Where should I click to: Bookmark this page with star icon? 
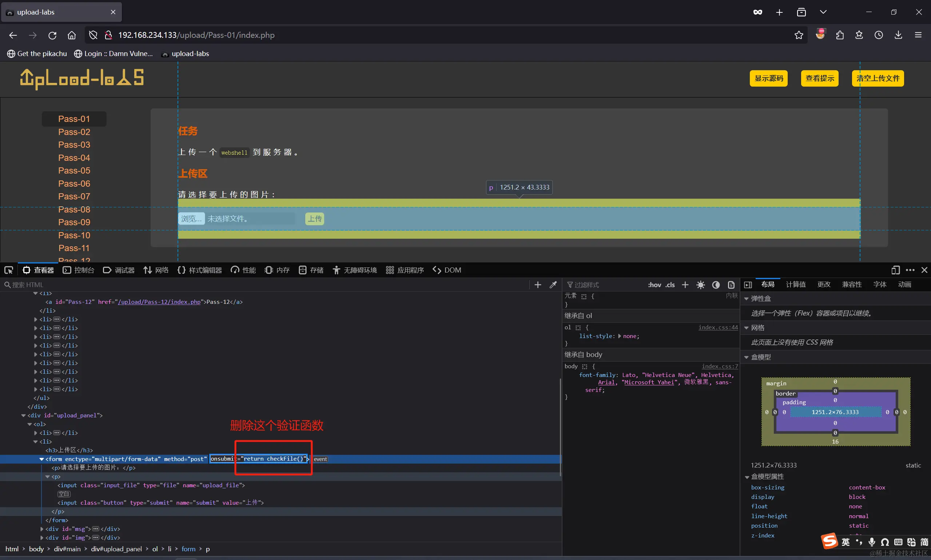coord(799,35)
